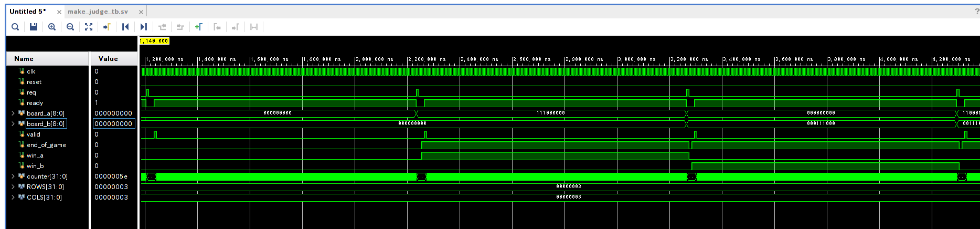Viewport: 980px width, 229px height.
Task: Select the board_a[8:0] signal name
Action: tap(46, 113)
